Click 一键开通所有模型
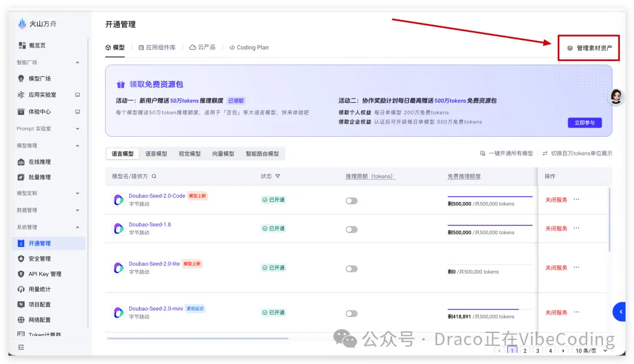Viewport: 634px width, 364px height. click(506, 154)
